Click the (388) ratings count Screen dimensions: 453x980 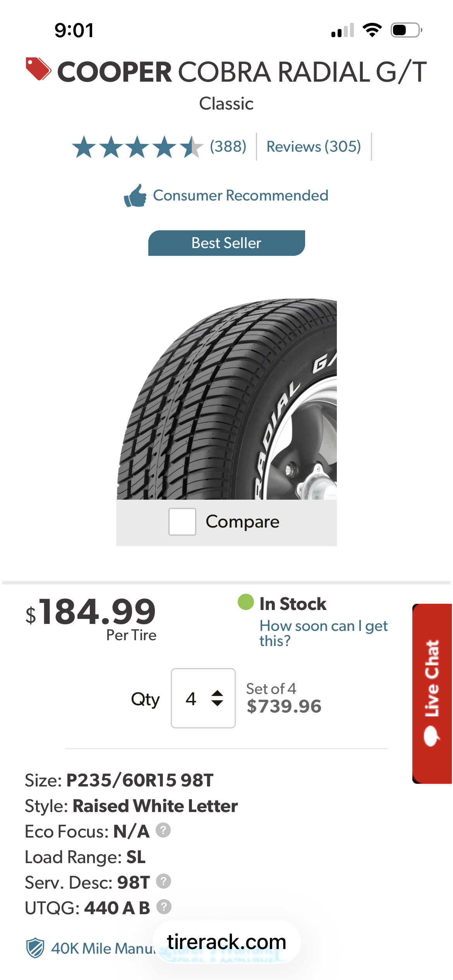pos(228,147)
